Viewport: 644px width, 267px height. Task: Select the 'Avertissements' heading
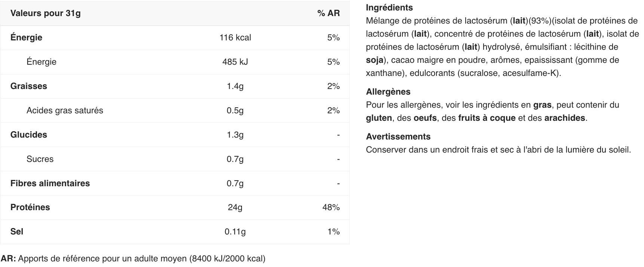(x=398, y=136)
